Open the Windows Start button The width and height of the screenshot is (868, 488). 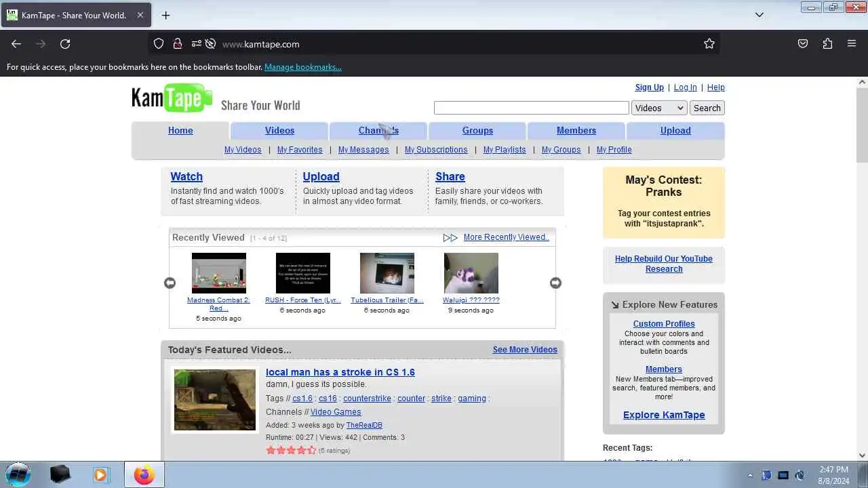(18, 474)
